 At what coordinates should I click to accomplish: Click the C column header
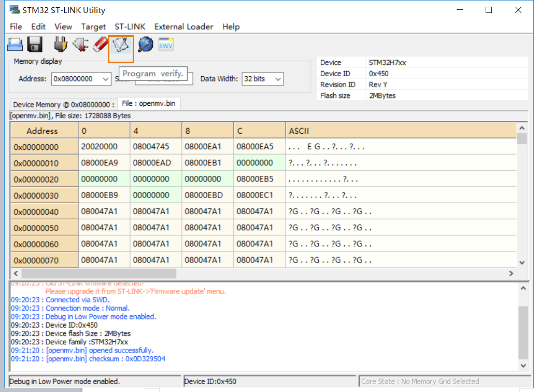tap(259, 131)
